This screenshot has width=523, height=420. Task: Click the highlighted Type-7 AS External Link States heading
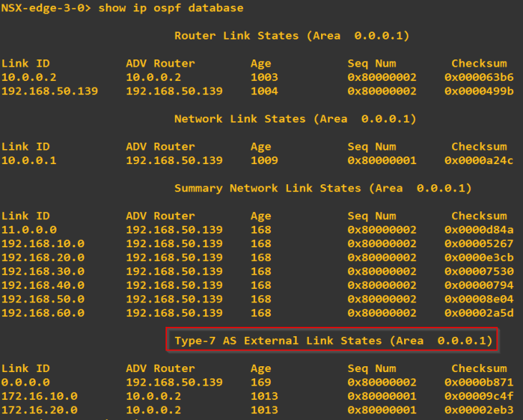point(333,340)
